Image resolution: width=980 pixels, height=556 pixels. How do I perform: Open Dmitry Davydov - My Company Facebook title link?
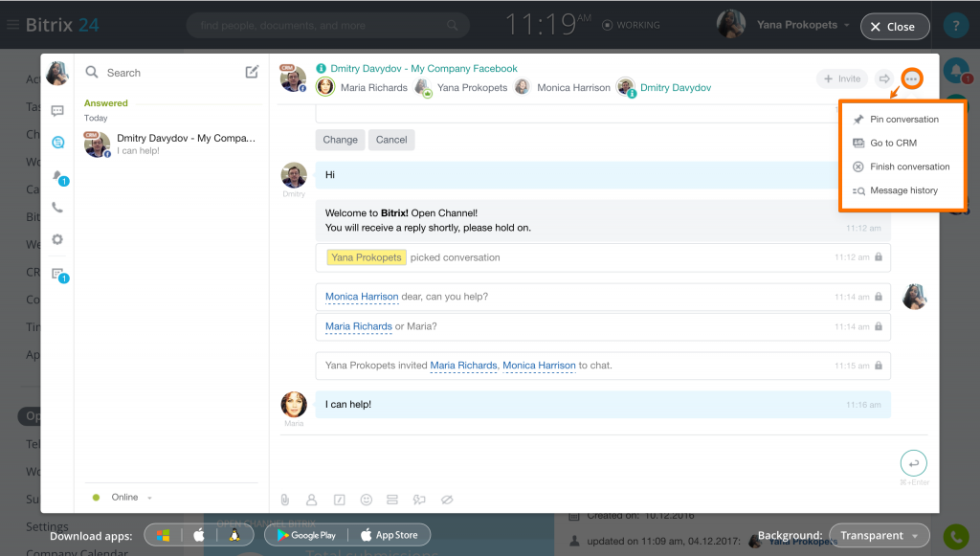tap(424, 69)
